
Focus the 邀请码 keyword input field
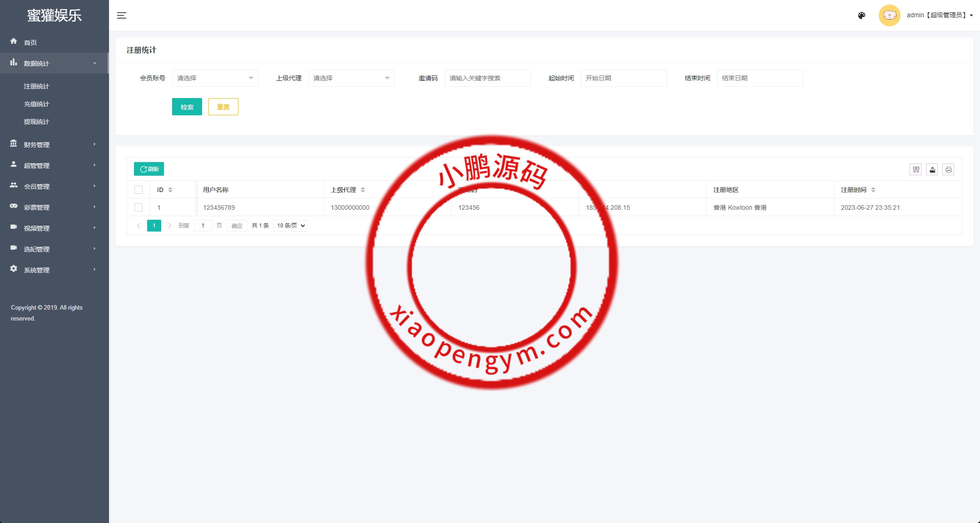(x=487, y=78)
